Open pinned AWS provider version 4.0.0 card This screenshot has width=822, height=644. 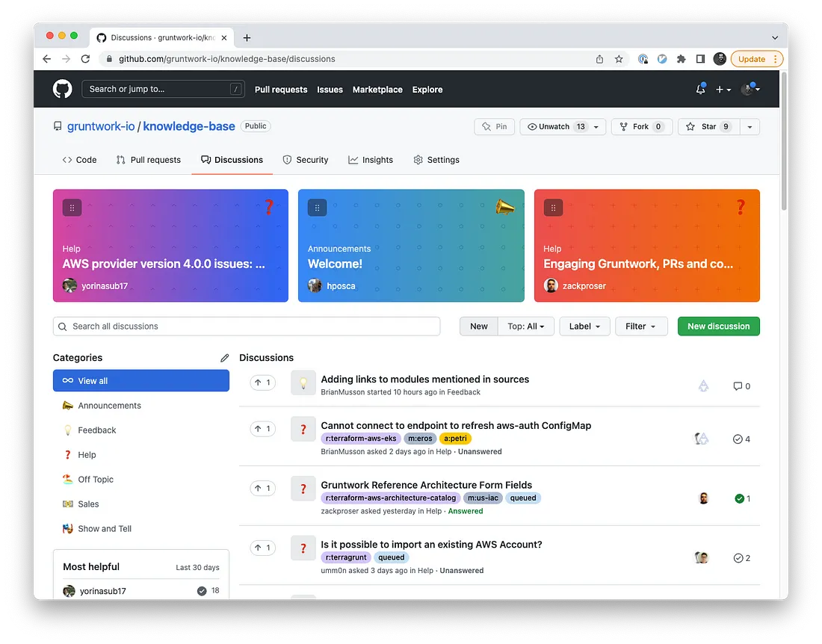(170, 245)
